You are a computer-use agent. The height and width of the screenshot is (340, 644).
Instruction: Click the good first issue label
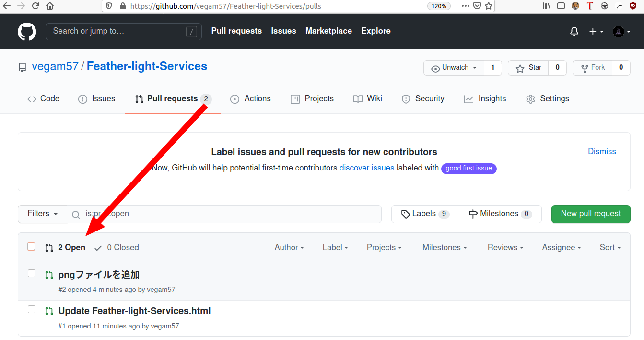pyautogui.click(x=468, y=169)
